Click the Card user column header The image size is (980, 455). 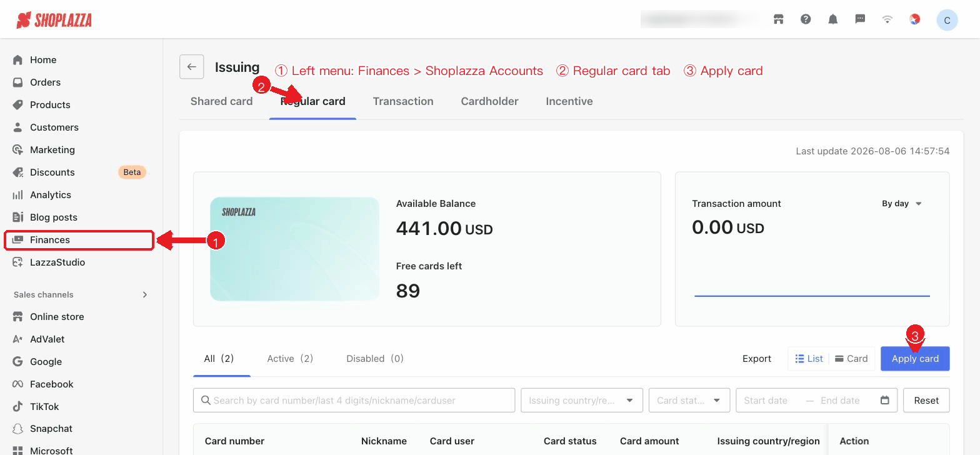[452, 441]
